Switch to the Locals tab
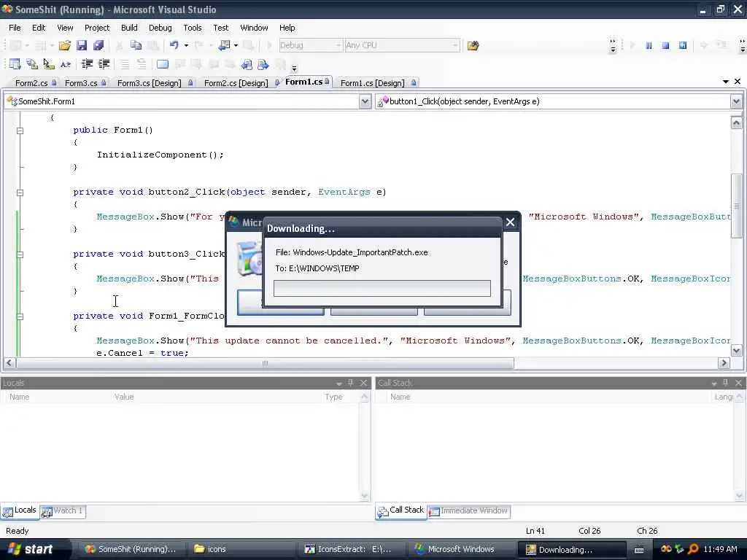The width and height of the screenshot is (747, 560). pos(20,510)
